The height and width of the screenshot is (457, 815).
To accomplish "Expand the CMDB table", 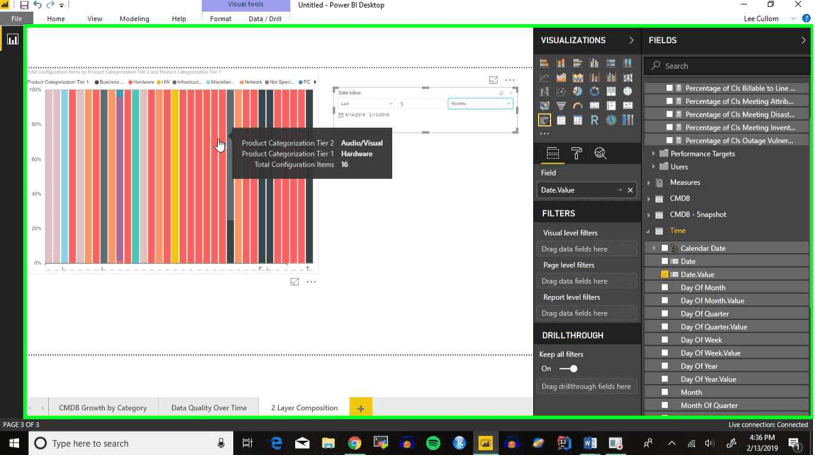I will tap(649, 199).
